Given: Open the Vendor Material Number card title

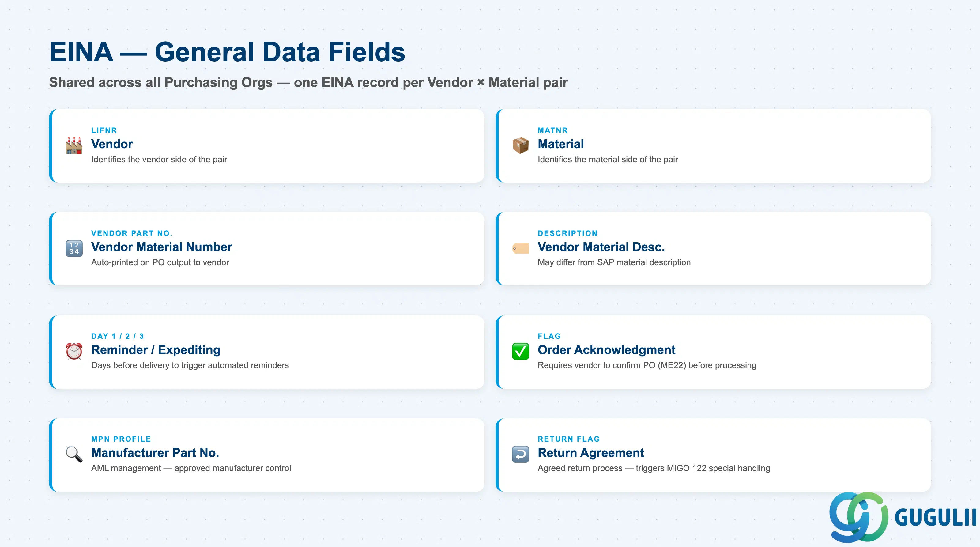Looking at the screenshot, I should [161, 247].
